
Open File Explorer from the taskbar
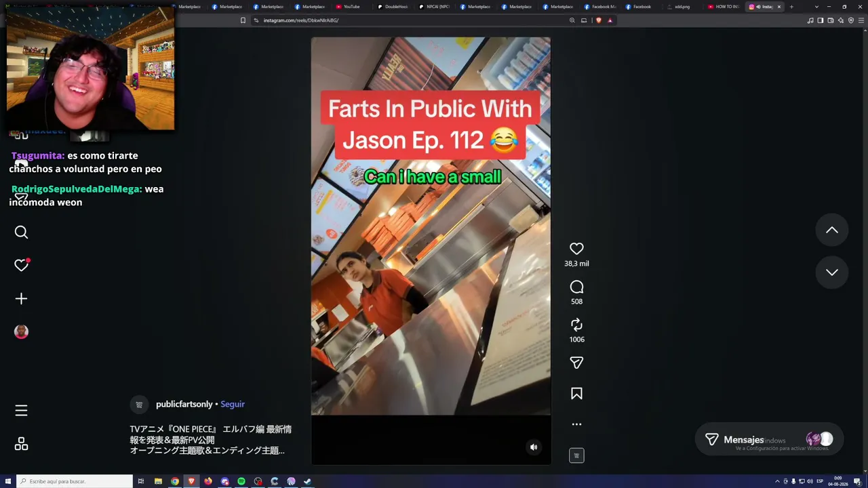point(158,481)
